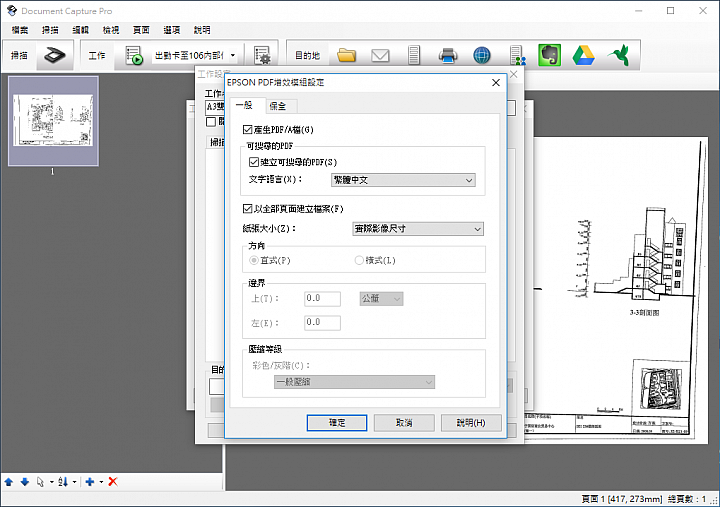Click the Help (H) button
Screen dimensions: 720x507
(471, 423)
